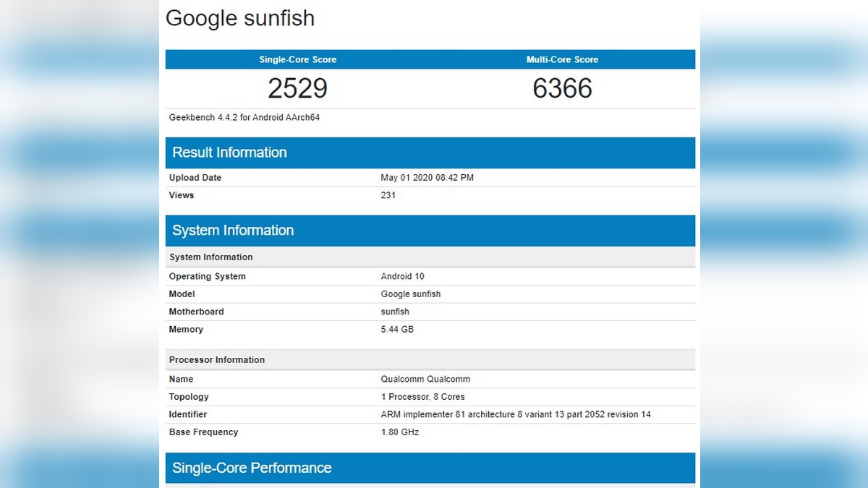Click the Qualcomm Qualcomm processor name
Image resolution: width=868 pixels, height=488 pixels.
425,379
